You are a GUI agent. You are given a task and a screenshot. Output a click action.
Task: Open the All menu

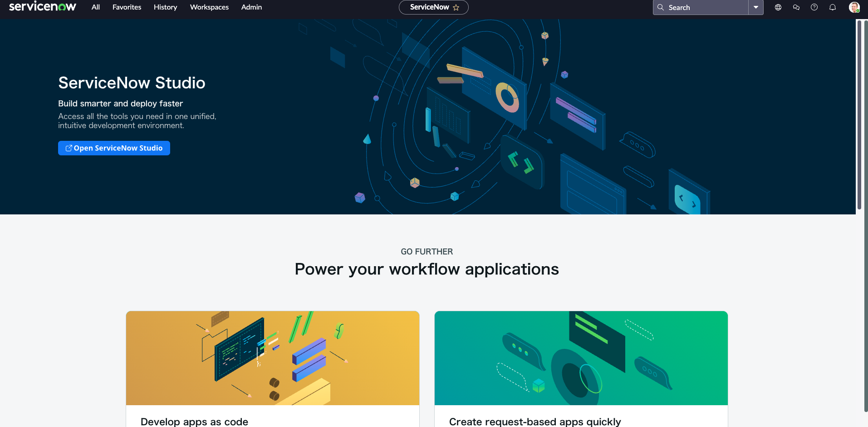click(96, 7)
